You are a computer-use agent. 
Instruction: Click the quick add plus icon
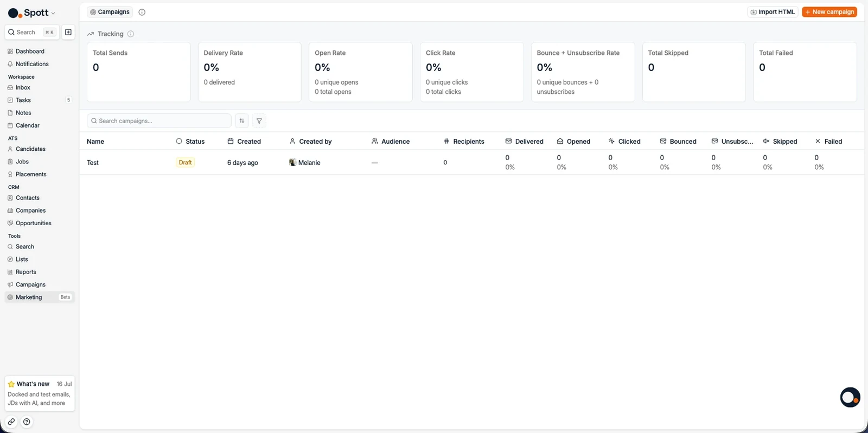(68, 32)
